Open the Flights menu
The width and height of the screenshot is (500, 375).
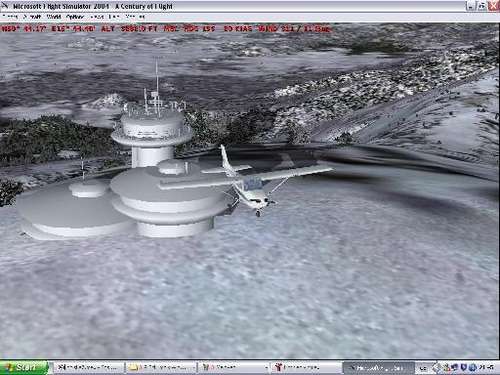coord(10,16)
